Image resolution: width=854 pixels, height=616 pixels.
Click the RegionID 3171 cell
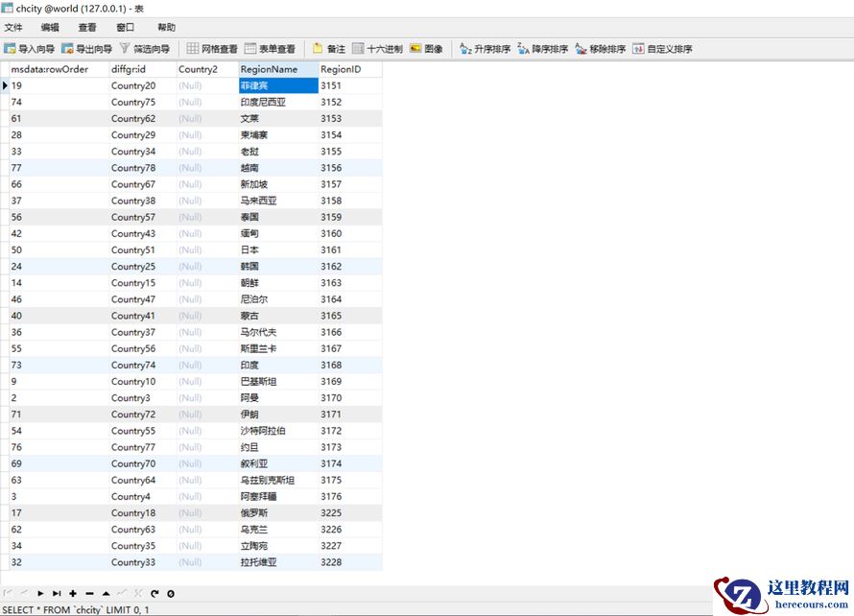(x=350, y=414)
